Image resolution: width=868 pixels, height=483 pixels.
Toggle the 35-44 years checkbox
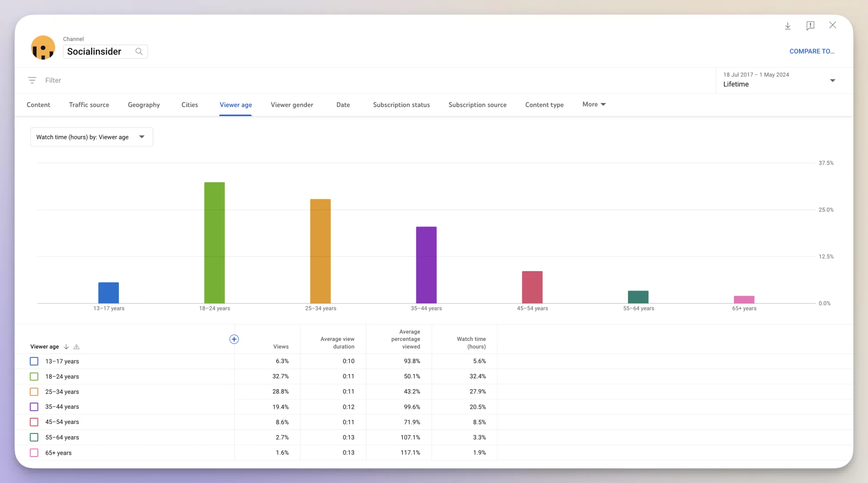[x=34, y=407]
